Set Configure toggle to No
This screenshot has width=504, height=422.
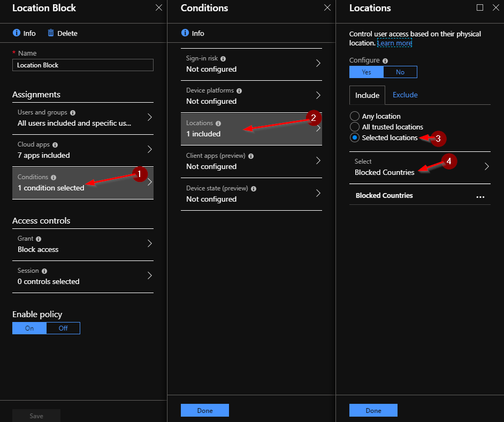tap(400, 72)
